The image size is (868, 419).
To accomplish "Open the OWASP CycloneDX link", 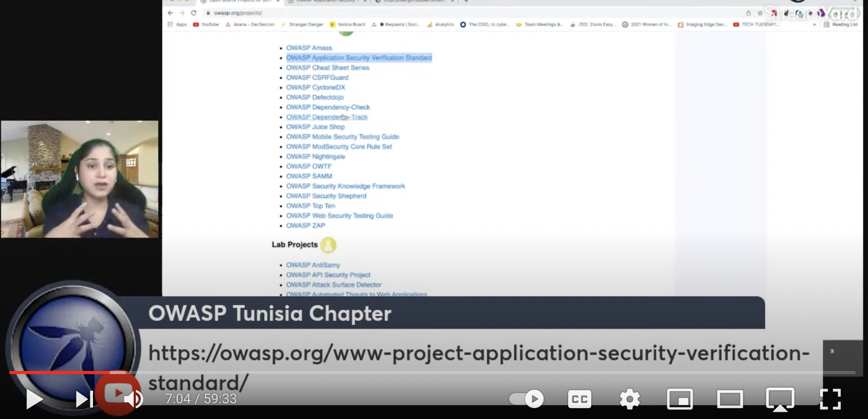I will point(316,88).
